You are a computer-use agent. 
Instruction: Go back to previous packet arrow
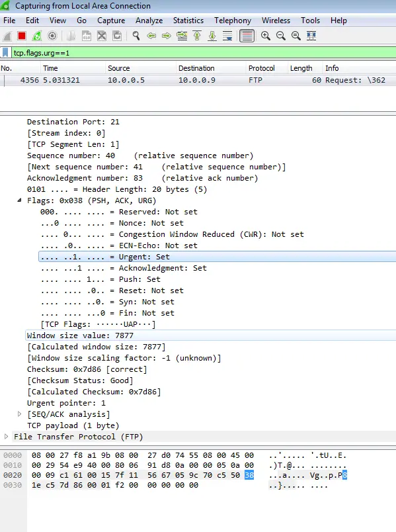pos(151,36)
